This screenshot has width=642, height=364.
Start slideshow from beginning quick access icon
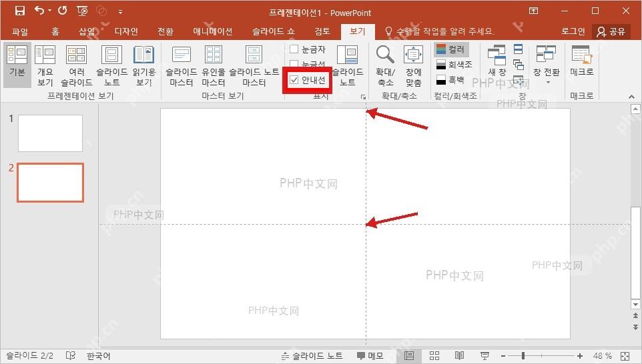82,11
